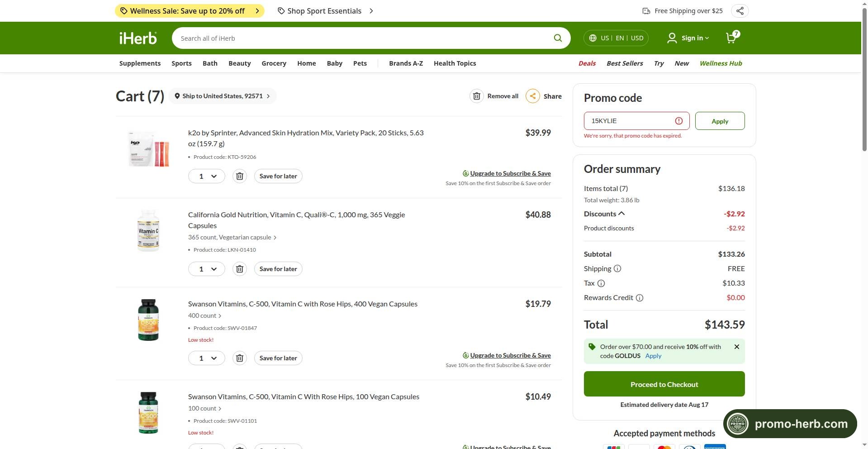Click the Shipping info icon
This screenshot has height=449, width=868.
point(617,269)
